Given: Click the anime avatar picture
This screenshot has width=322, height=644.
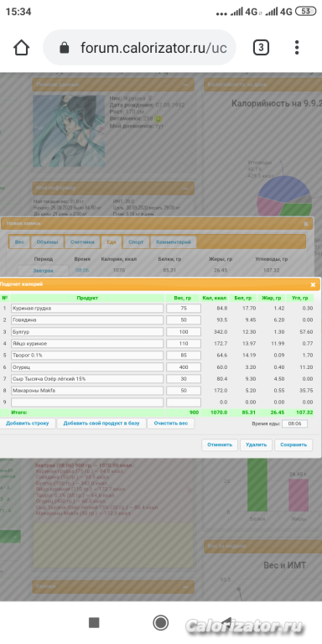Looking at the screenshot, I should tap(69, 131).
